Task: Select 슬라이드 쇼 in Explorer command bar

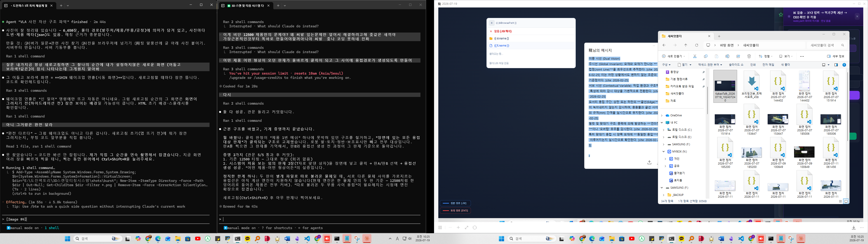Action: click(x=736, y=65)
